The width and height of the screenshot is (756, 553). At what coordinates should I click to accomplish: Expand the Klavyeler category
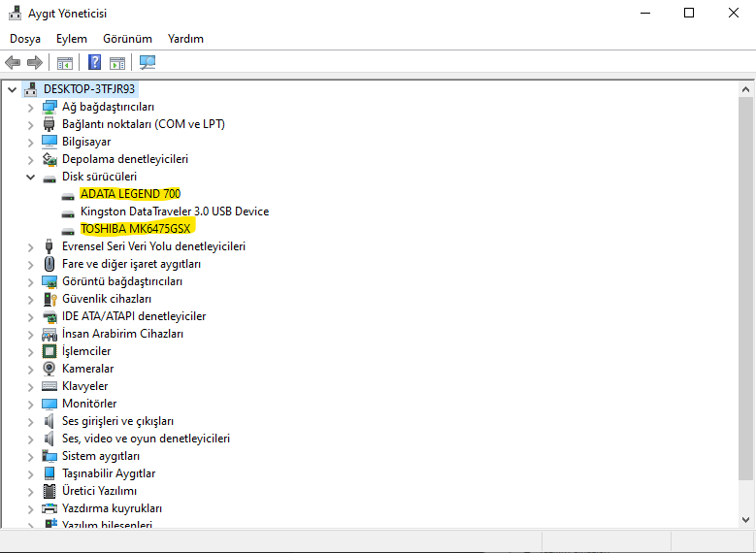click(30, 387)
